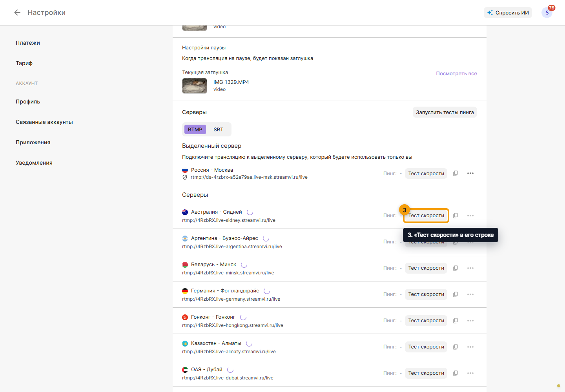Run Тест скорости for Беларусь - Минск
This screenshot has width=565, height=392.
[426, 268]
